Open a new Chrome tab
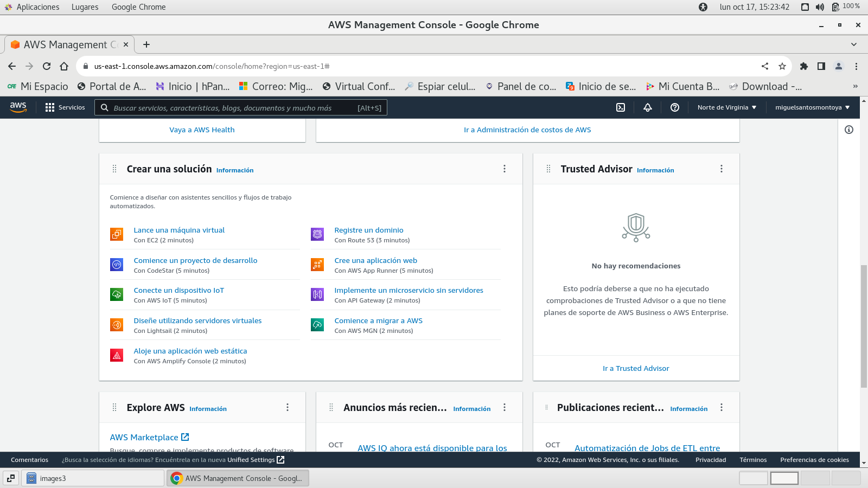 146,44
